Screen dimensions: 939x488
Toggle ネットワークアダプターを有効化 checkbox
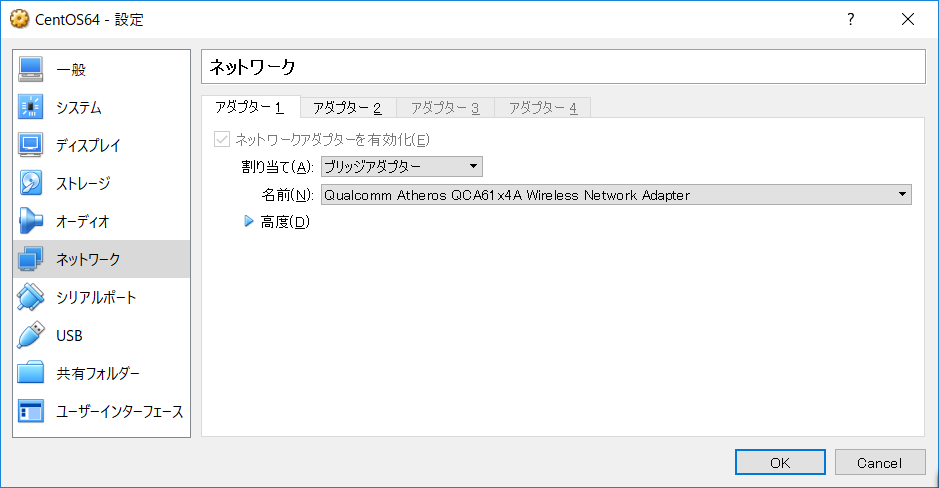222,140
